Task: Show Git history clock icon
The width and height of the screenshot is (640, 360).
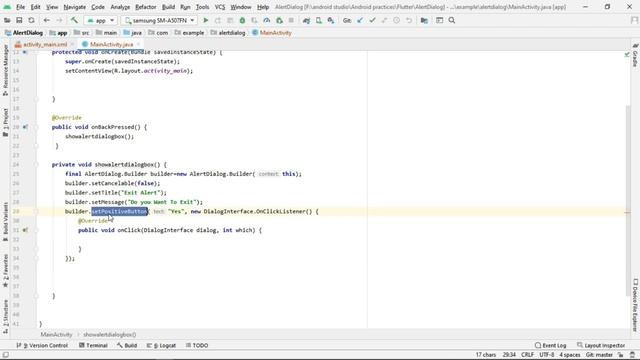Action: (396, 20)
